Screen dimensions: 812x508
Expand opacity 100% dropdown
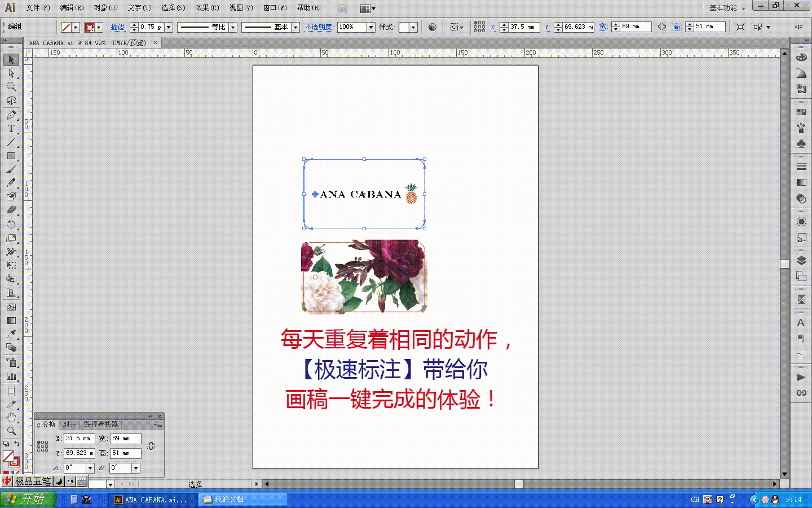[x=371, y=27]
